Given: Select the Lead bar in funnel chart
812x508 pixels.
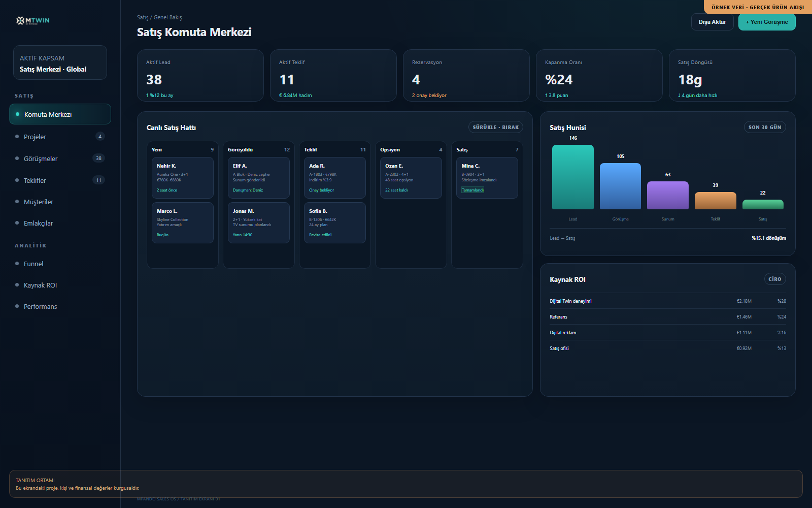Looking at the screenshot, I should click(572, 177).
